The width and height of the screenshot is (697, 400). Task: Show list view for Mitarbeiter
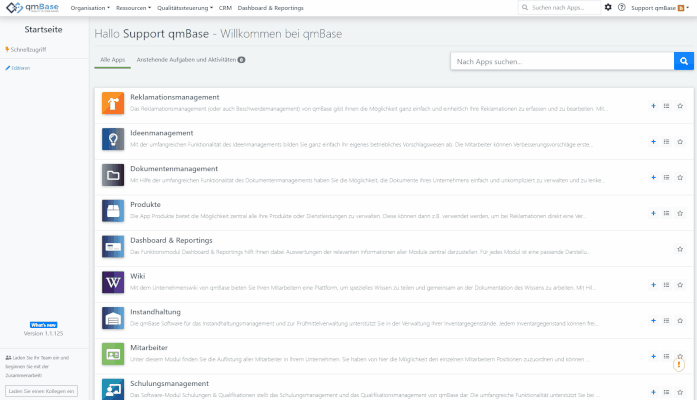(666, 356)
